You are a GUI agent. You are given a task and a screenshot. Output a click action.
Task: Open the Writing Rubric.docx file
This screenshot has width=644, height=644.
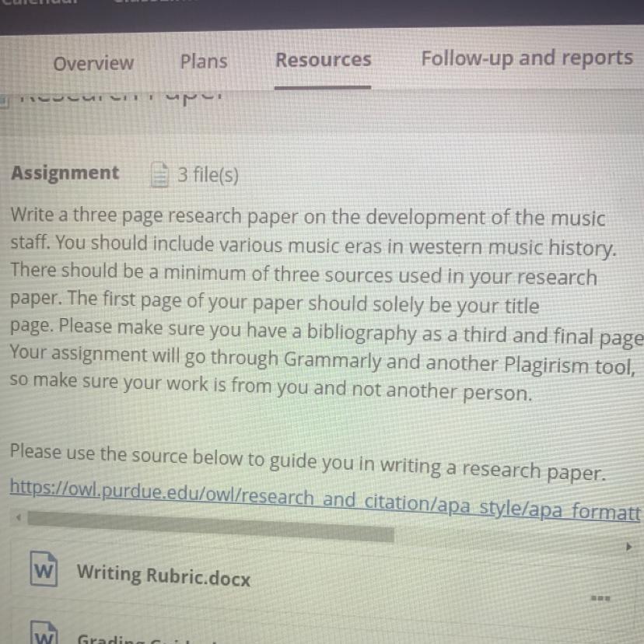pyautogui.click(x=163, y=575)
